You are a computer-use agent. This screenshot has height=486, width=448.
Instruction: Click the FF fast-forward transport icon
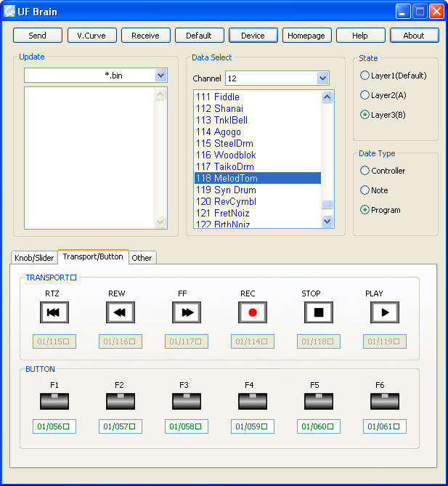click(x=187, y=312)
